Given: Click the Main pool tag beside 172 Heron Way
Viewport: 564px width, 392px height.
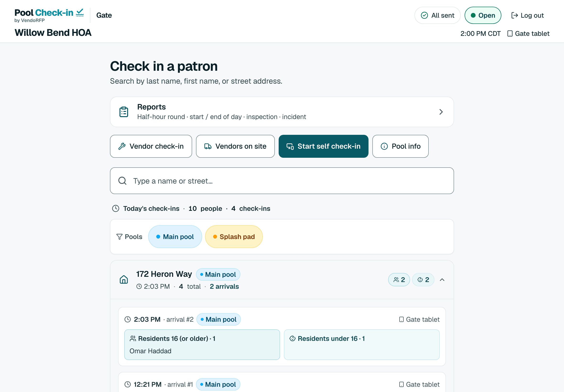Looking at the screenshot, I should point(218,275).
